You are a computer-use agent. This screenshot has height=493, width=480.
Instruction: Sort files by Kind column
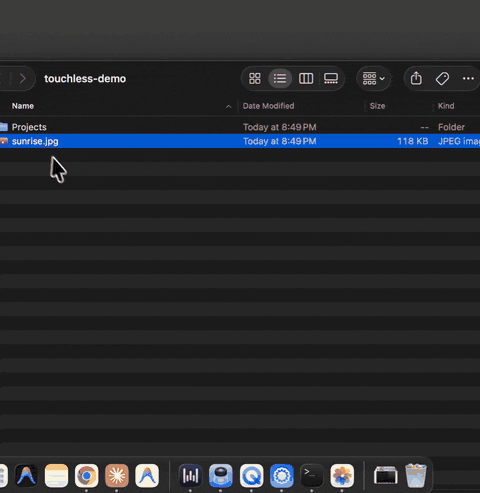(x=446, y=106)
